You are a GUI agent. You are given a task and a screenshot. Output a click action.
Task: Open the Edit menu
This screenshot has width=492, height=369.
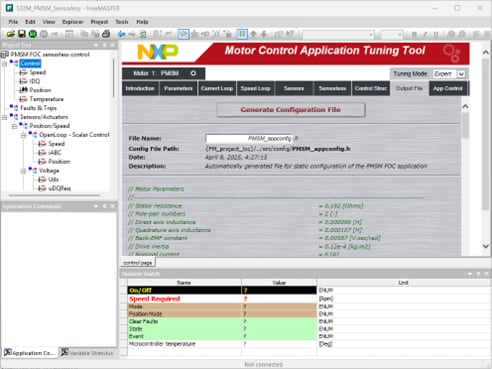30,22
